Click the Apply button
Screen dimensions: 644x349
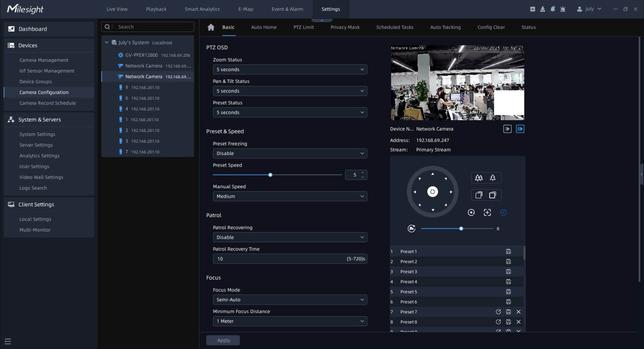[223, 340]
